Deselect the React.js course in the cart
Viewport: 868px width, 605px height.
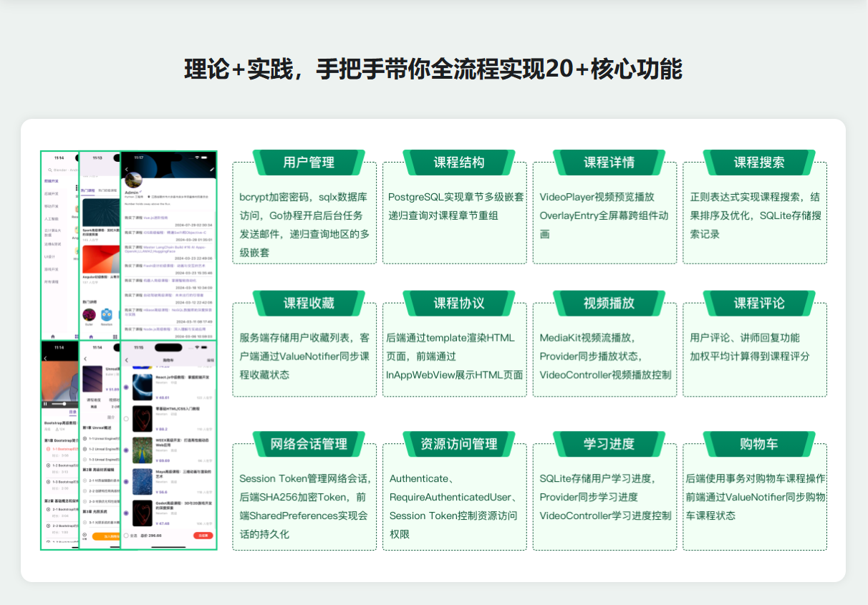[x=126, y=387]
